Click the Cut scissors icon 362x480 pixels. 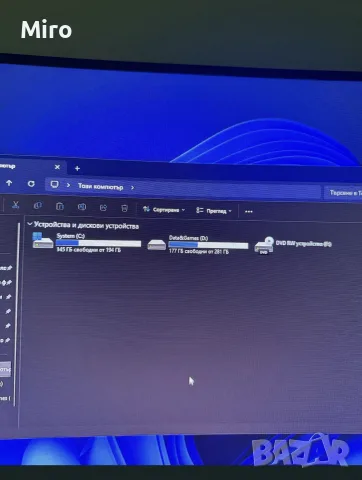point(15,205)
